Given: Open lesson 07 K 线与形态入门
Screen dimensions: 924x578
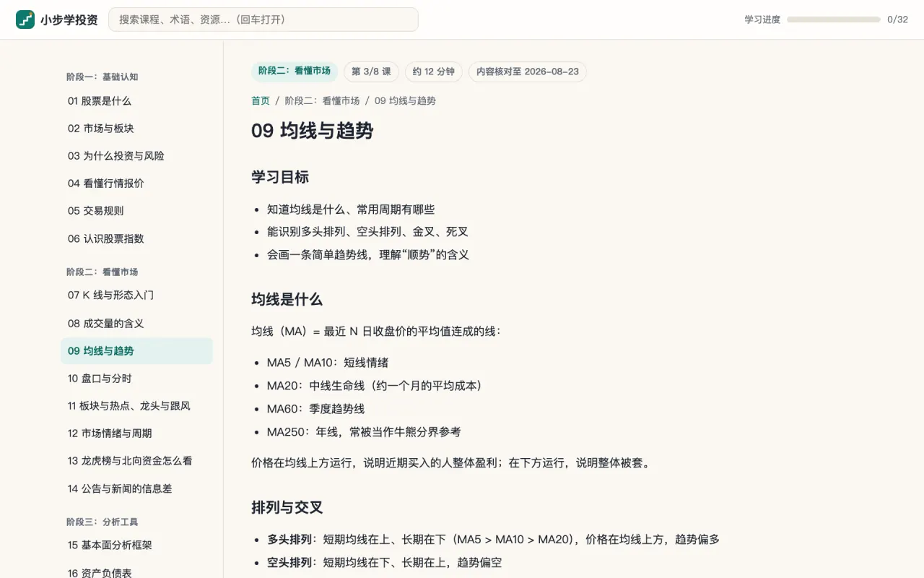Looking at the screenshot, I should coord(136,295).
